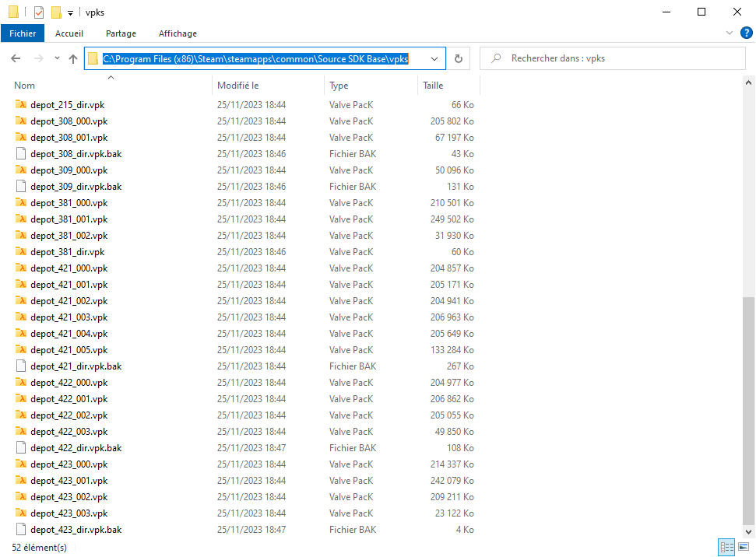The image size is (756, 557).
Task: Expand the address bar history dropdown
Action: [x=434, y=59]
